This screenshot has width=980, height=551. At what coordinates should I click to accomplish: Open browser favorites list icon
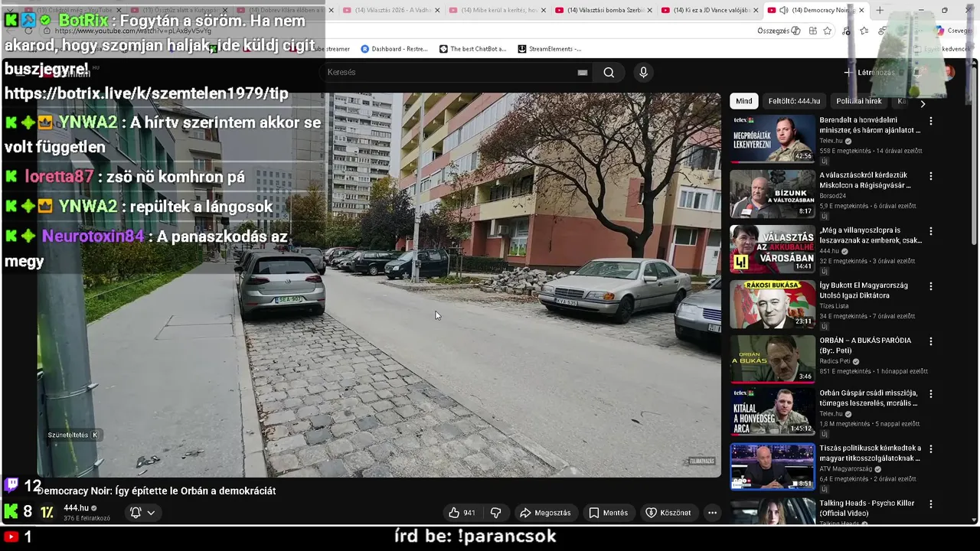pos(864,31)
